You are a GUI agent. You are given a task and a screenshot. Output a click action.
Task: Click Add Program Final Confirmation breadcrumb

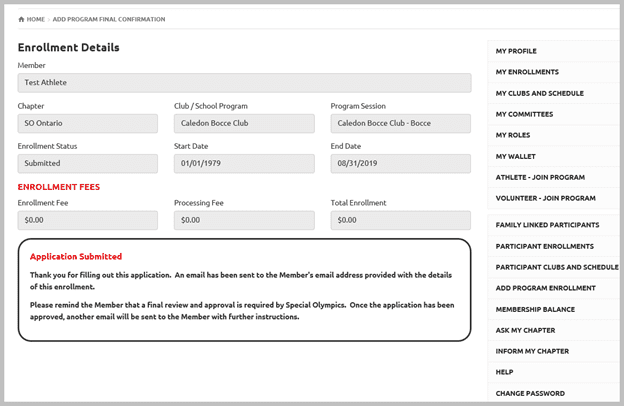109,19
